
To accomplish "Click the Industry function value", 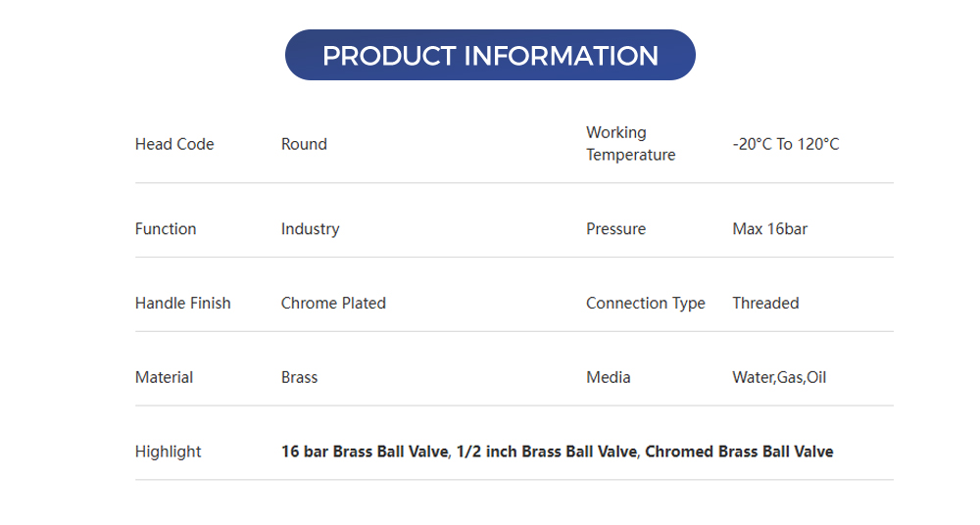I will click(310, 229).
